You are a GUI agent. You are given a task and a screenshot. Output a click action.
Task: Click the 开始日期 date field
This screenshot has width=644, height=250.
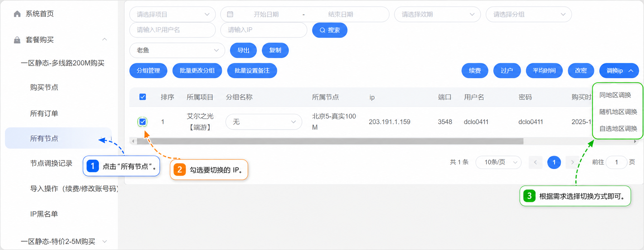[x=266, y=14]
